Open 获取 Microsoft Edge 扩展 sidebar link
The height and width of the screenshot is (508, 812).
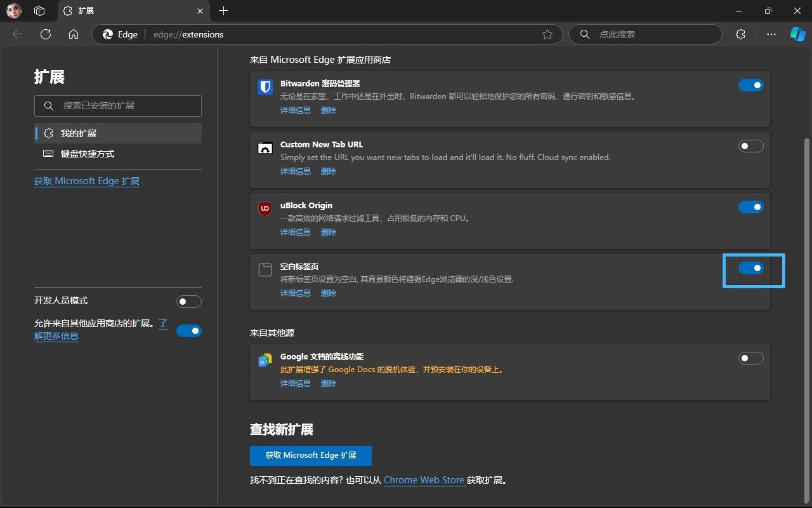[x=87, y=181]
